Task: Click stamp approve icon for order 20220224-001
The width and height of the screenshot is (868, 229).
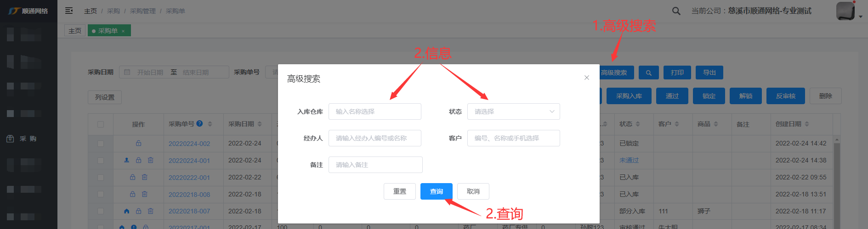Action: click(x=126, y=160)
